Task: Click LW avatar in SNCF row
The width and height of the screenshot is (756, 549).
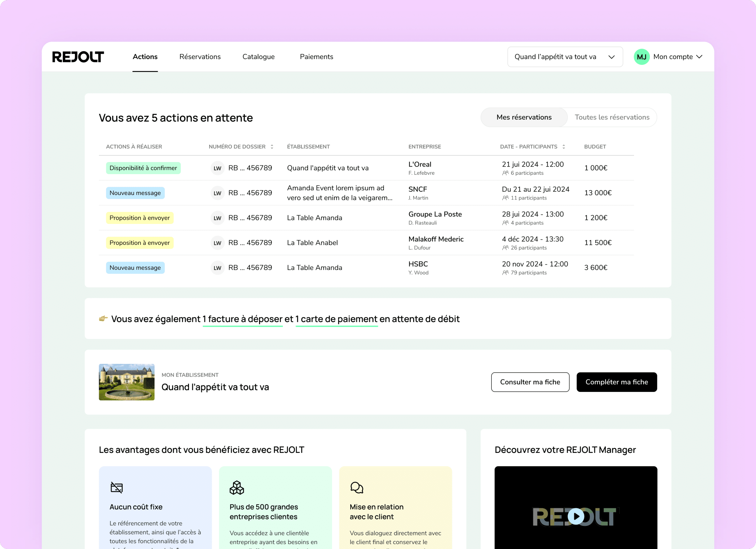Action: 217,193
